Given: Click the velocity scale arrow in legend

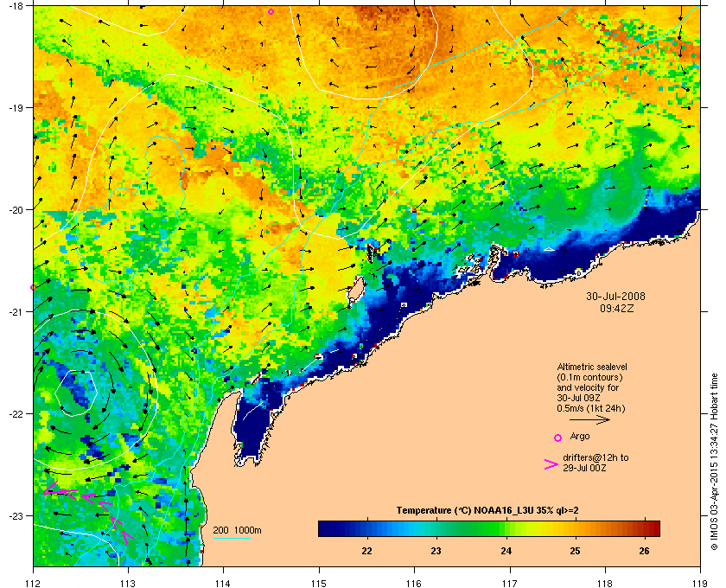Looking at the screenshot, I should coord(589,420).
